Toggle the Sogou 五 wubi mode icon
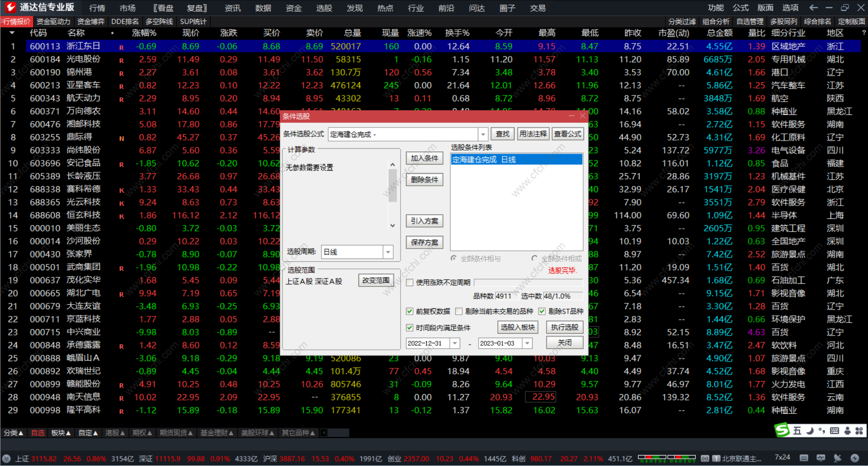The height and width of the screenshot is (466, 868). point(797,431)
